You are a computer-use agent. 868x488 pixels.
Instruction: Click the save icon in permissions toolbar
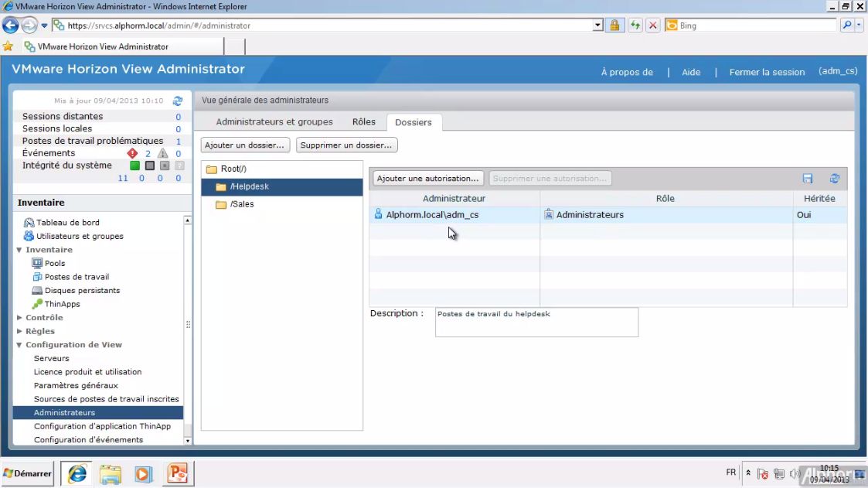tap(808, 179)
